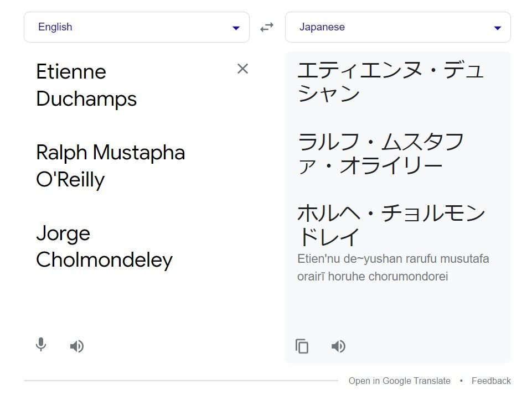Activate microphone for voice input

41,346
